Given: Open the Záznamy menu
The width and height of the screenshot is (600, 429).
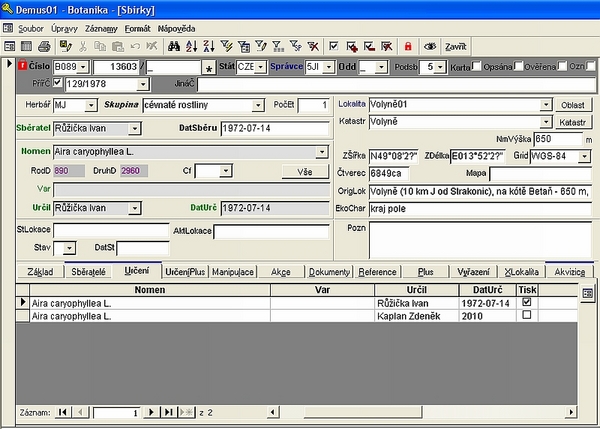Looking at the screenshot, I should pyautogui.click(x=101, y=29).
